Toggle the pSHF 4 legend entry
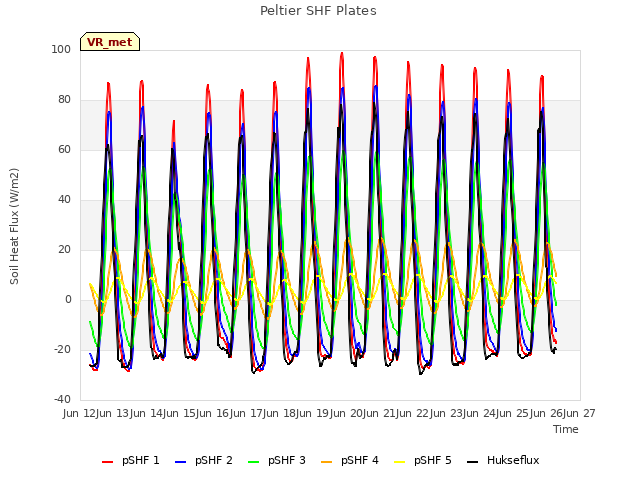640x480 pixels. (x=350, y=460)
